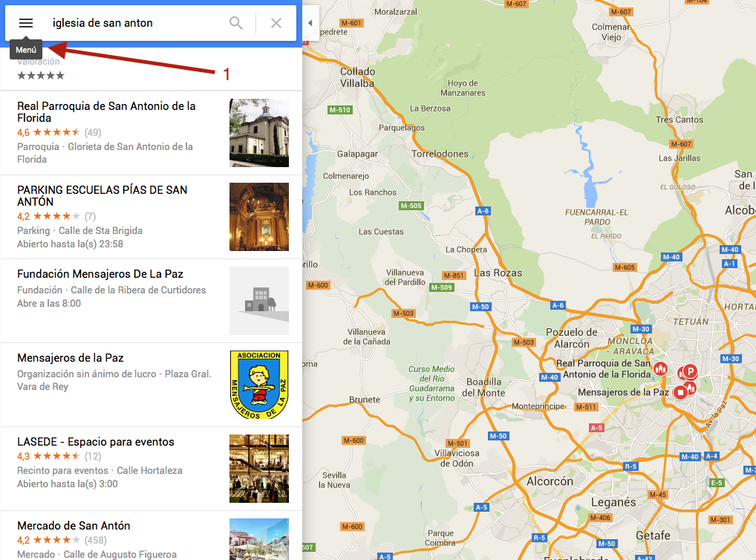This screenshot has height=560, width=756.
Task: Click the red church marker beside the Real Parroquia map label
Action: tap(660, 369)
